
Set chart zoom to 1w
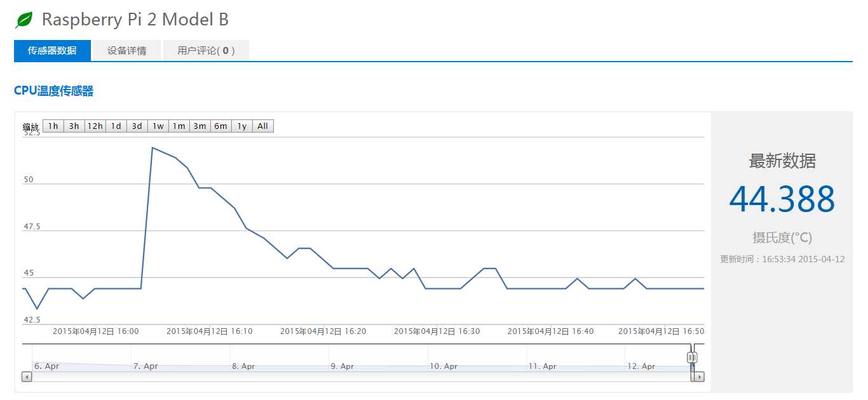[158, 126]
